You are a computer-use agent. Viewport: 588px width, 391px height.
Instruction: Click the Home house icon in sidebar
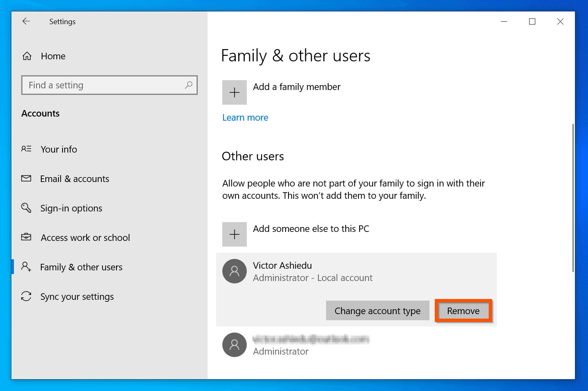[27, 56]
